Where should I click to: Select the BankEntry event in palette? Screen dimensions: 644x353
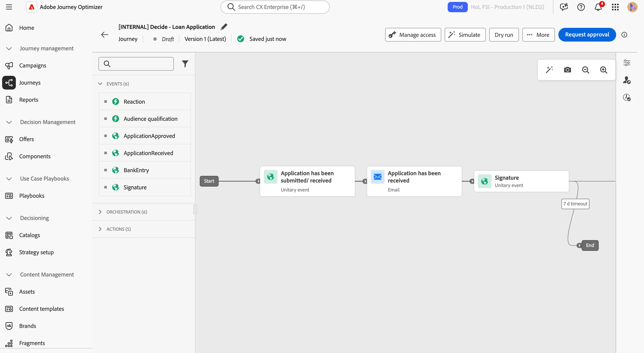point(145,170)
